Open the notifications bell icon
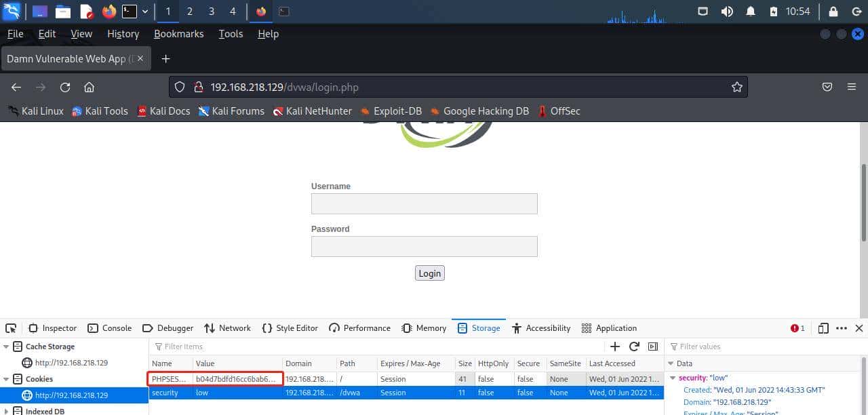The width and height of the screenshot is (868, 415). click(751, 12)
